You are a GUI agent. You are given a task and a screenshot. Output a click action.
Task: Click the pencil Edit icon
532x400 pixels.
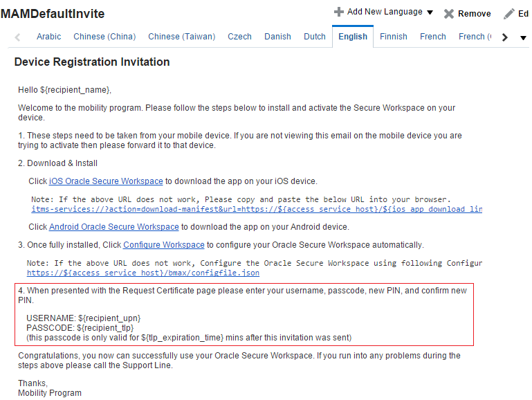click(x=508, y=14)
